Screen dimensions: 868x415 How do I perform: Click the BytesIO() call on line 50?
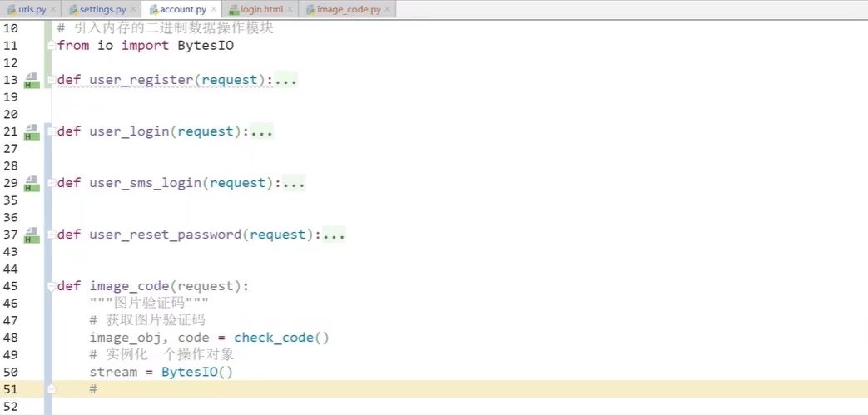(x=197, y=372)
